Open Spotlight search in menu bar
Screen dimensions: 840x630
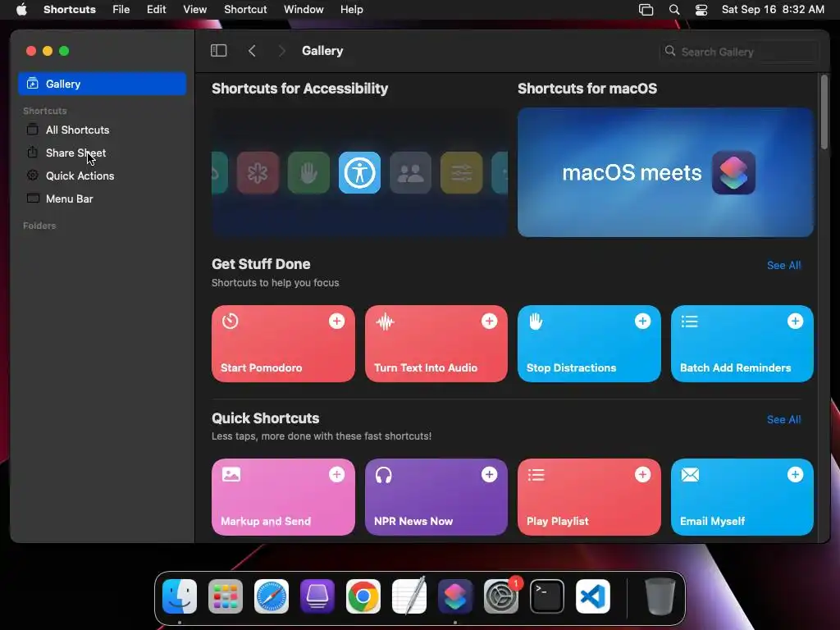674,10
